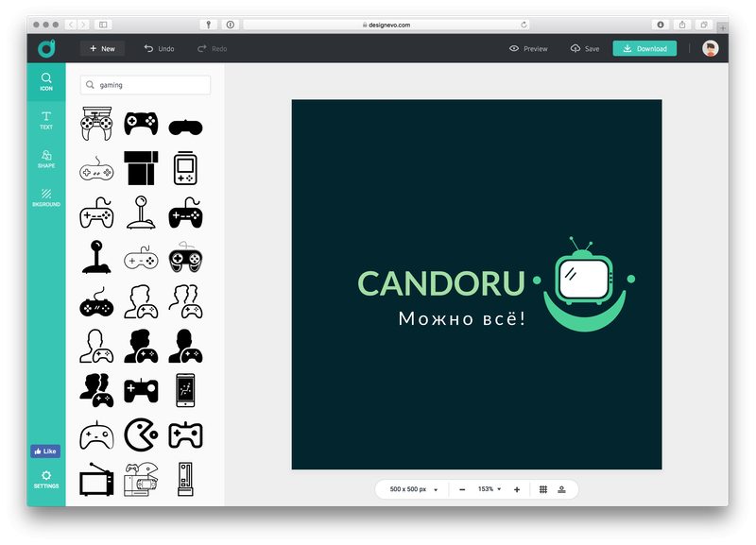Select the tall tower console icon

(x=185, y=479)
